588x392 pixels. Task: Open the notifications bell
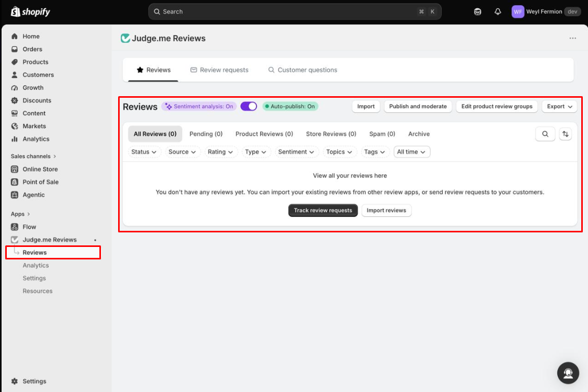497,11
